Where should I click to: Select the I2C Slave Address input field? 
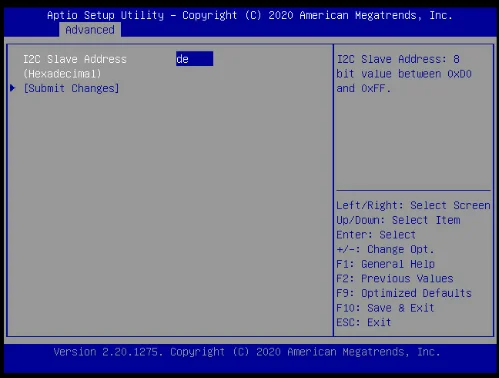(x=194, y=59)
